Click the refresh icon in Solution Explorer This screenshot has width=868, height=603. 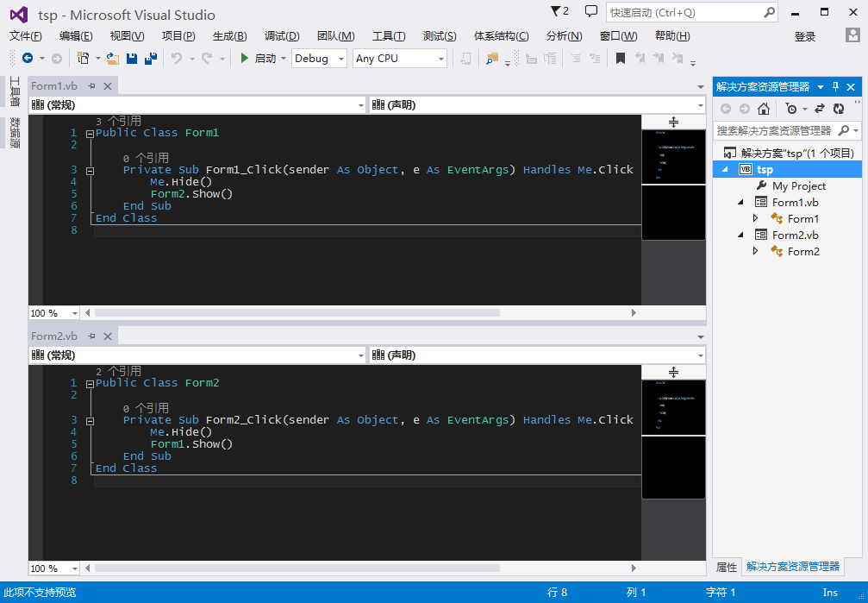[x=839, y=109]
